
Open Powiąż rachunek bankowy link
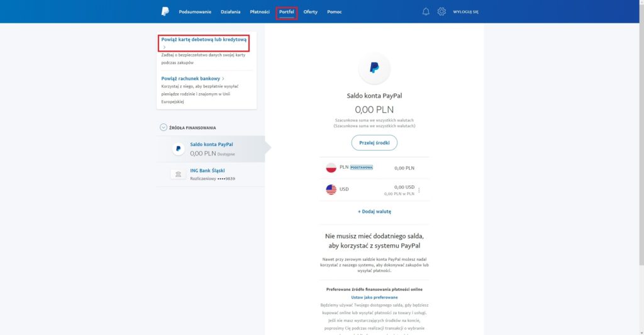pos(192,79)
